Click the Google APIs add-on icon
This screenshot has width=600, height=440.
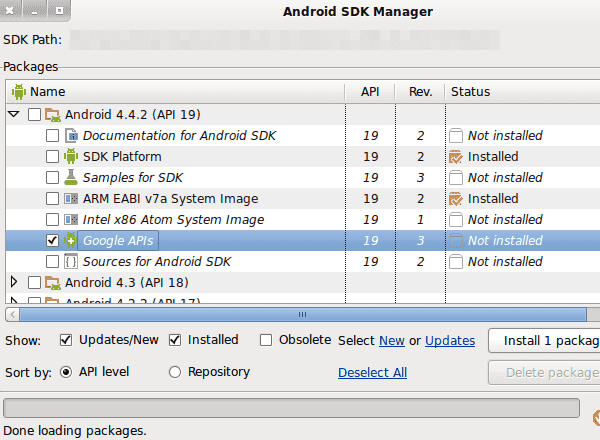[x=71, y=240]
